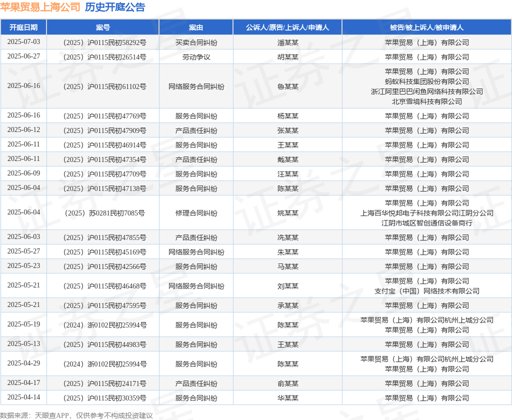Click plaintiff 戴某某
The width and height of the screenshot is (512, 420).
(x=287, y=159)
